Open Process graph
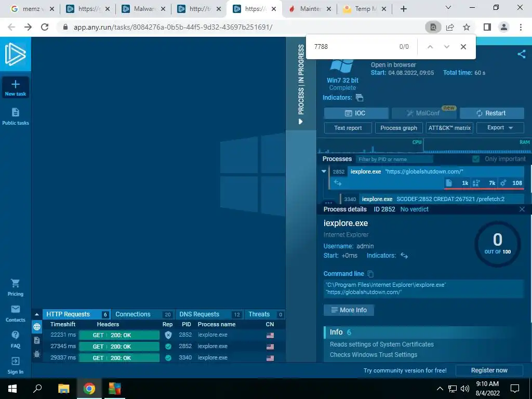 click(398, 128)
